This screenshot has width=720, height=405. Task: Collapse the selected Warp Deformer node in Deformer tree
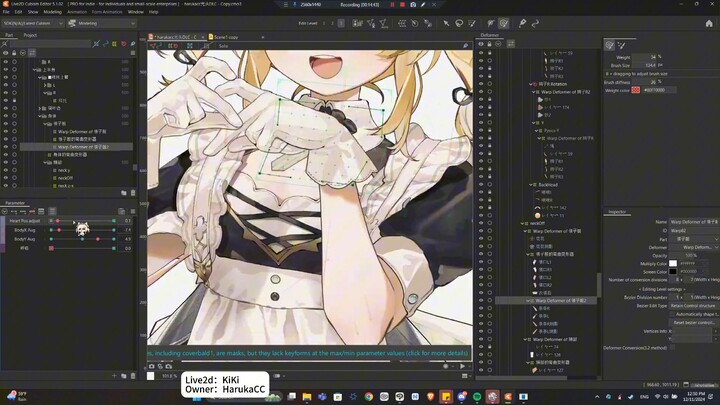(527, 301)
